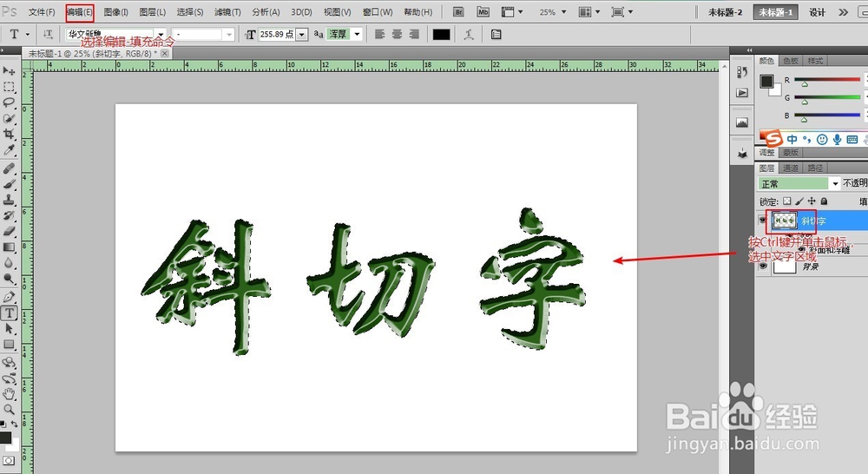Select the Crop tool
The image size is (868, 474).
(9, 134)
